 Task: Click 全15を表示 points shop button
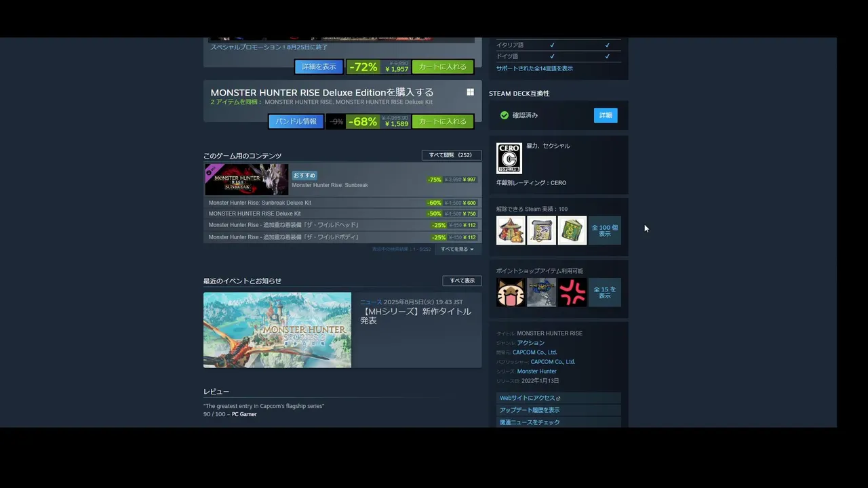[x=605, y=292]
